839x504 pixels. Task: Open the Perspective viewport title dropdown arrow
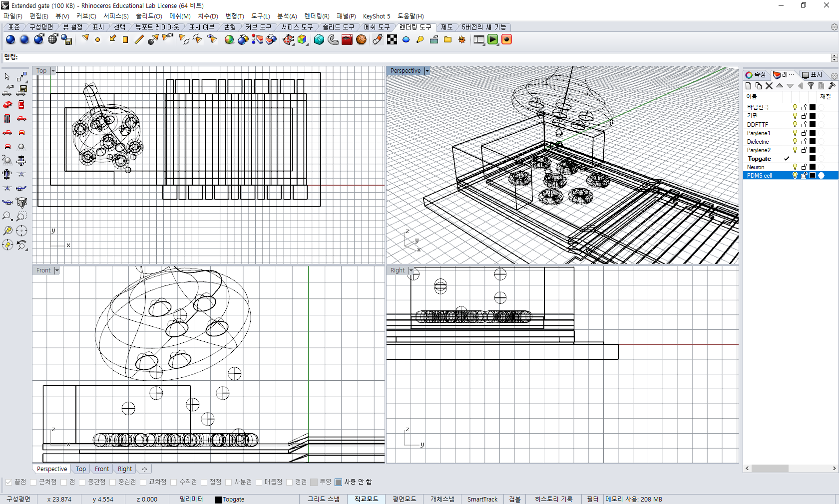(x=427, y=71)
